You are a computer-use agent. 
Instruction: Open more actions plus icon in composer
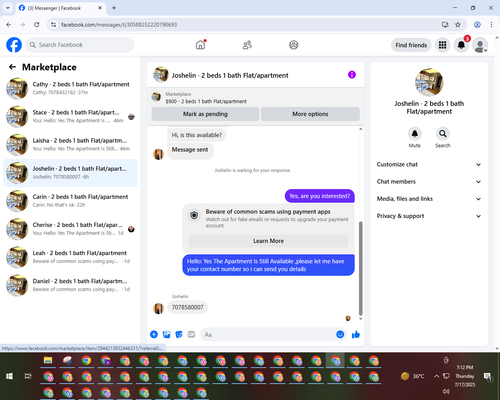tap(154, 334)
